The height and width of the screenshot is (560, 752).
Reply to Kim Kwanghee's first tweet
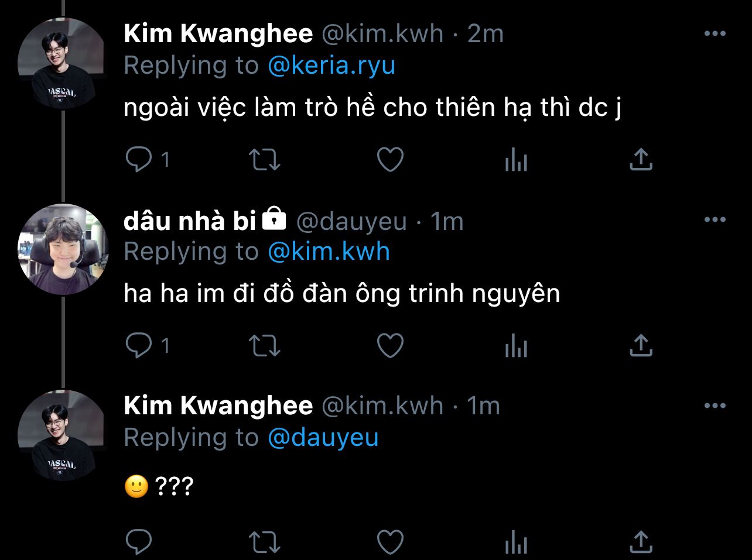coord(139,159)
